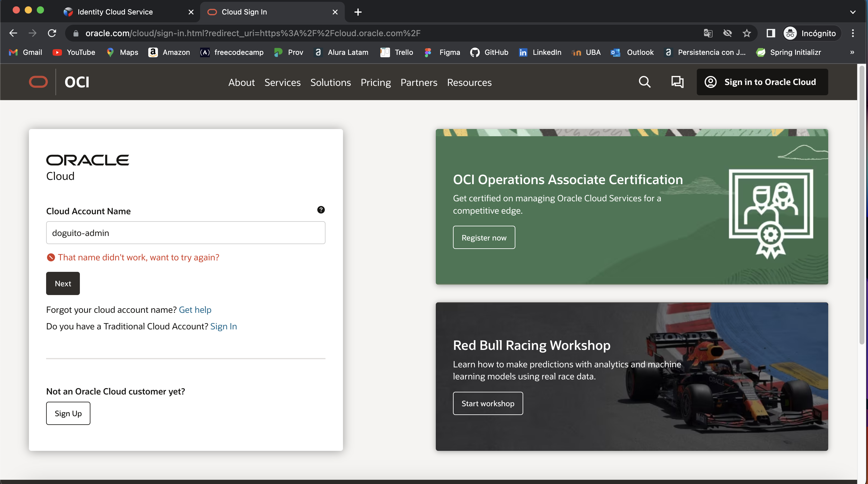Open the Gmail bookmark
This screenshot has width=868, height=484.
[x=26, y=52]
